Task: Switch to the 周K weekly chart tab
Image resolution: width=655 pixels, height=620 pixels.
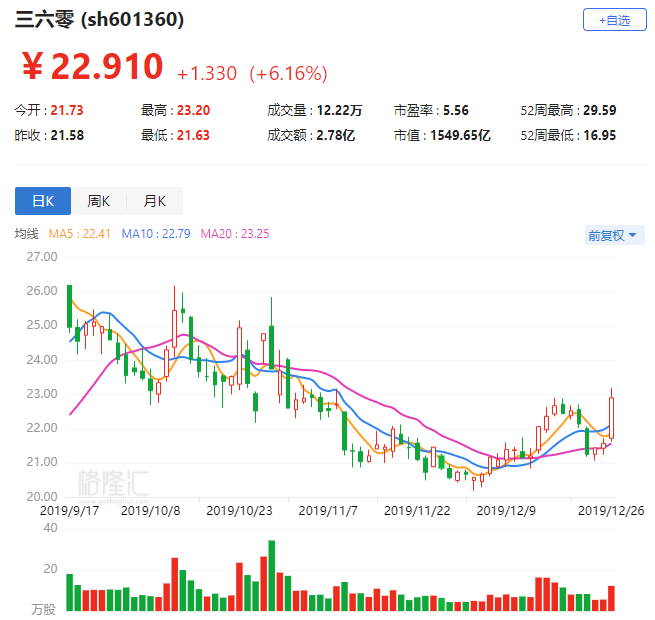Action: pos(99,201)
